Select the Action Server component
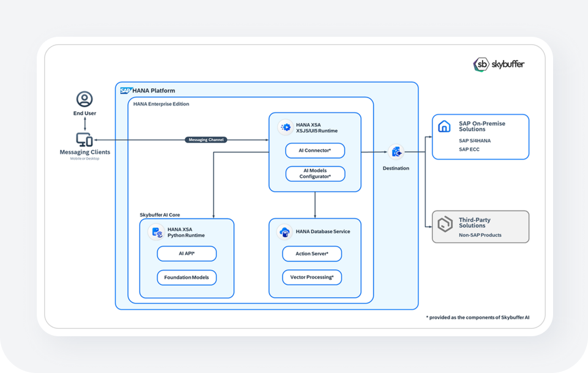Screen dimensions: 588x373 (x=312, y=254)
